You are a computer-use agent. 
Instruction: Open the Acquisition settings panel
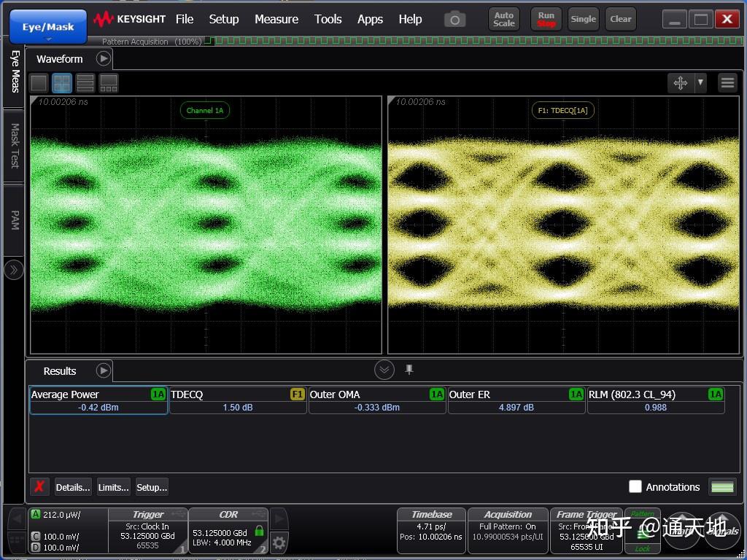(508, 531)
